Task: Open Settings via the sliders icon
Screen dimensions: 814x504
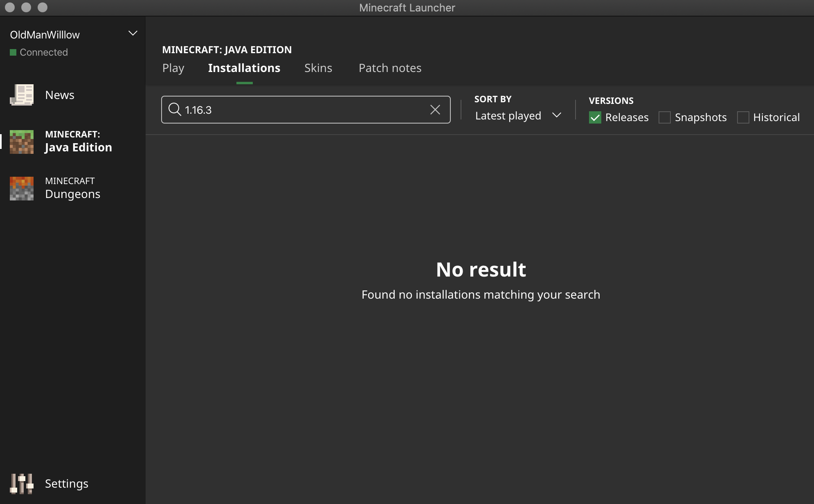Action: point(22,484)
